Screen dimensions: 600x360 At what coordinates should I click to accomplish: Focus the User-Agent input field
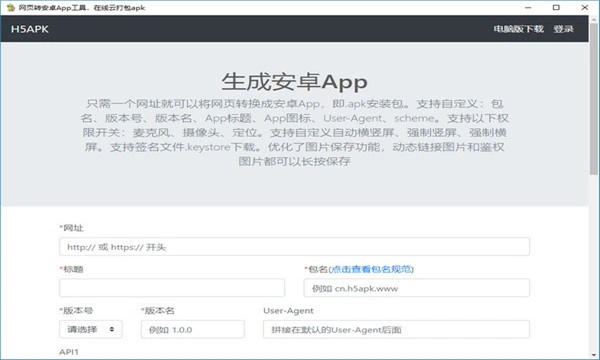tap(396, 329)
